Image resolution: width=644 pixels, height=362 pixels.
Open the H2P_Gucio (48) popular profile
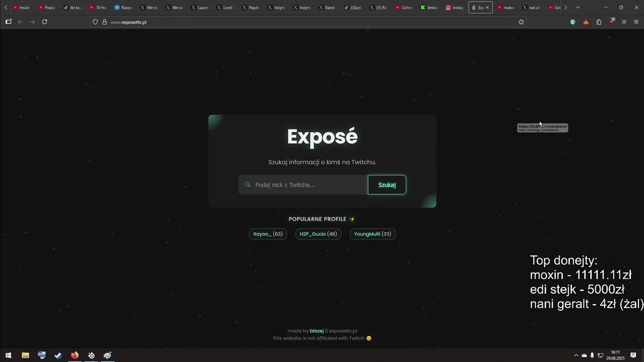(318, 234)
